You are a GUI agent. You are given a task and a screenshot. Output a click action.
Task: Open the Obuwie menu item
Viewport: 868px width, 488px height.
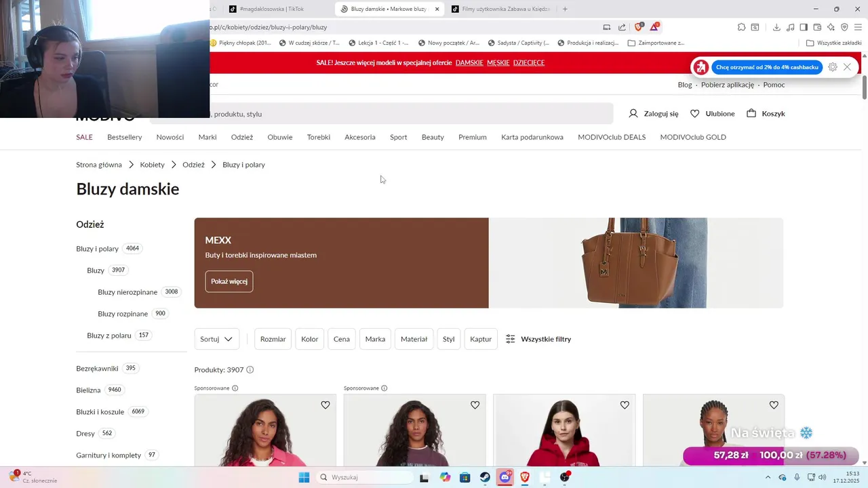point(280,137)
